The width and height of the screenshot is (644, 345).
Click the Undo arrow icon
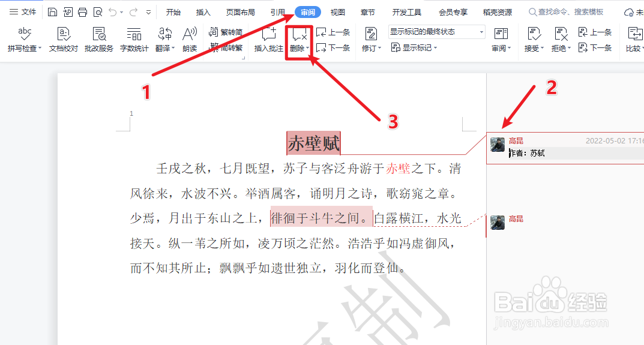113,12
